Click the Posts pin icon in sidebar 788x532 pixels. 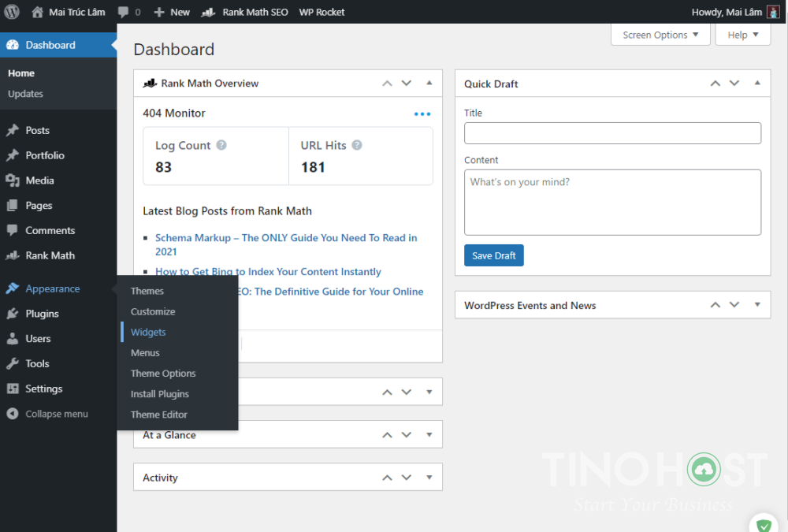[x=13, y=130]
